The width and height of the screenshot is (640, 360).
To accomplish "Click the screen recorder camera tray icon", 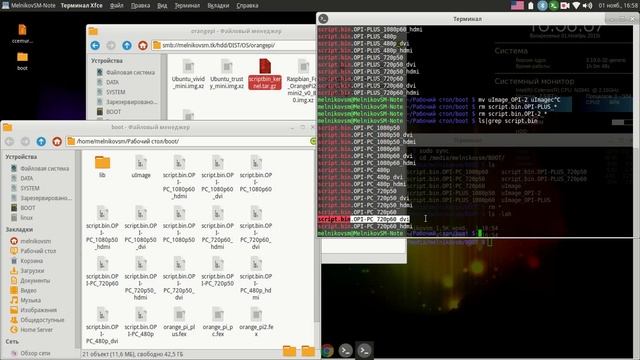I will click(565, 5).
